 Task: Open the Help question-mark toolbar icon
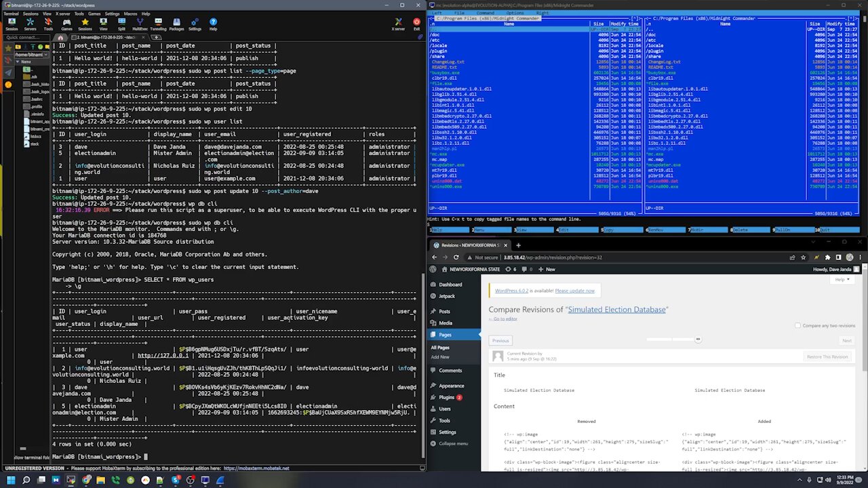tap(213, 24)
